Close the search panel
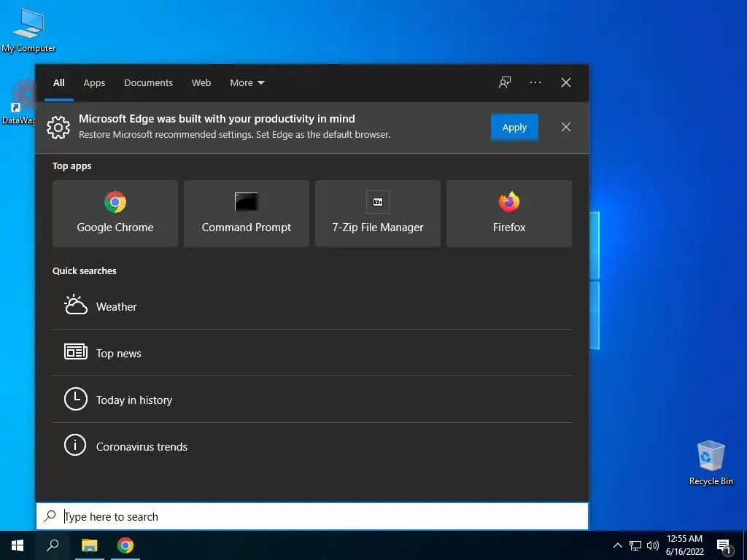Viewport: 747px width, 560px height. [565, 82]
